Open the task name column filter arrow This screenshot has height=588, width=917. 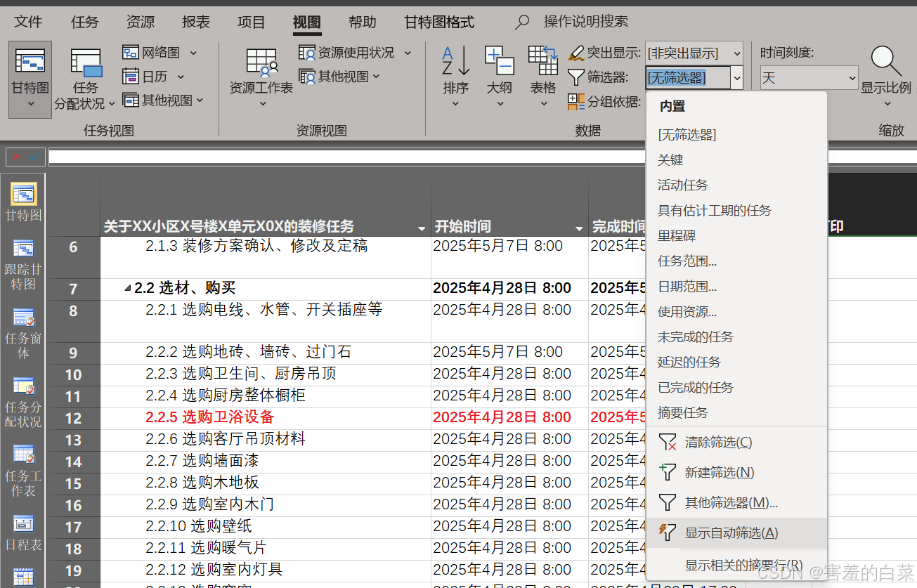pos(422,228)
